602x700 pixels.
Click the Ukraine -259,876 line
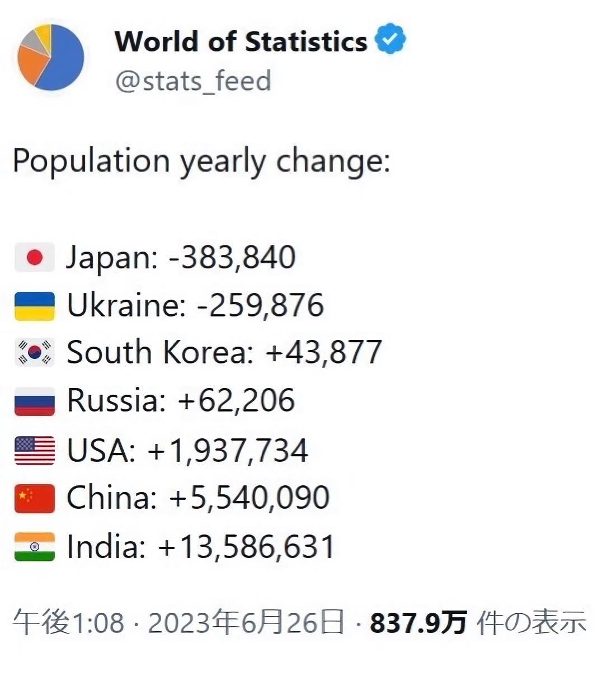click(195, 306)
